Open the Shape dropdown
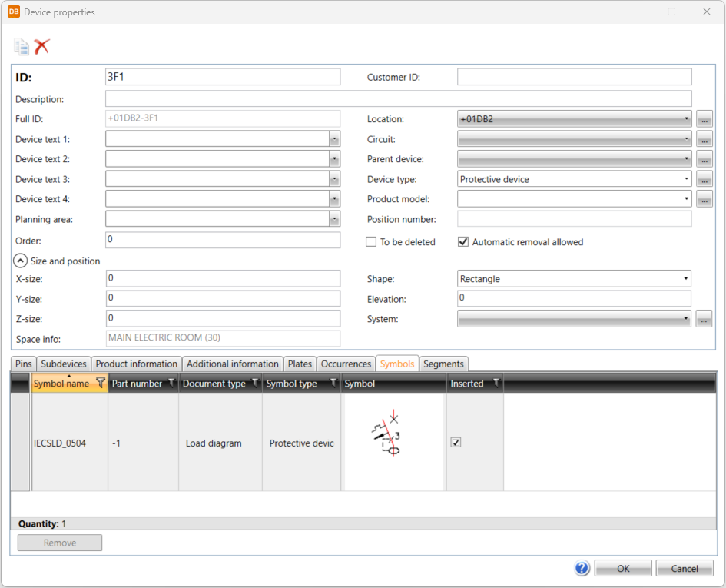This screenshot has height=588, width=726. point(574,279)
